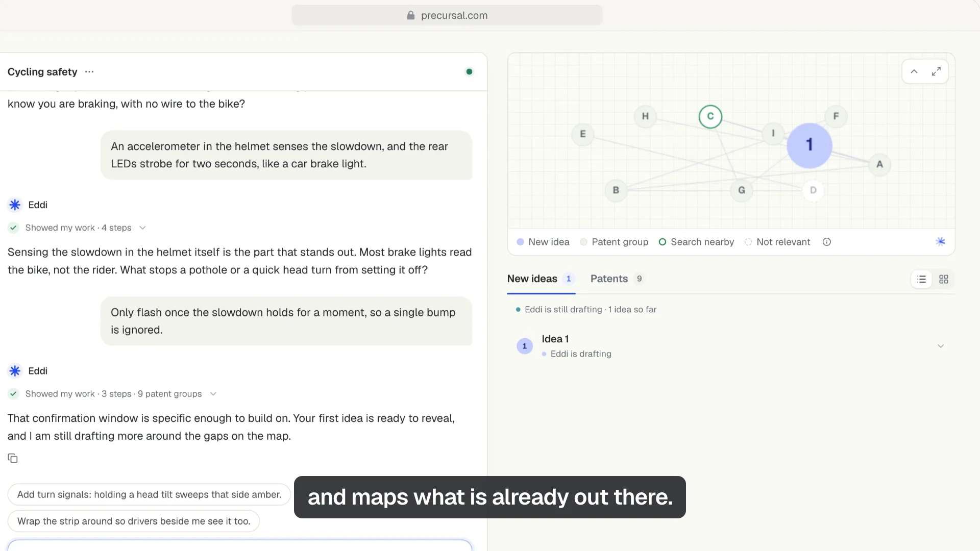Open the Cycling safety ellipsis menu

(89, 72)
